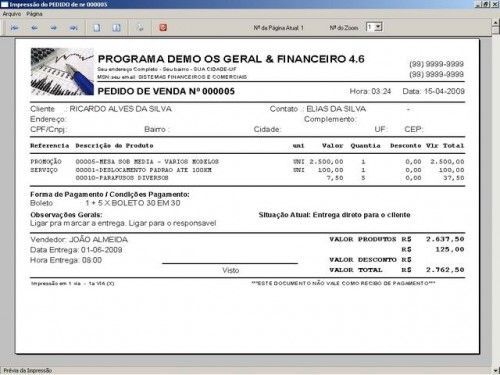Image resolution: width=500 pixels, height=375 pixels.
Task: Click the Hora: 03:24 text
Action: [370, 91]
